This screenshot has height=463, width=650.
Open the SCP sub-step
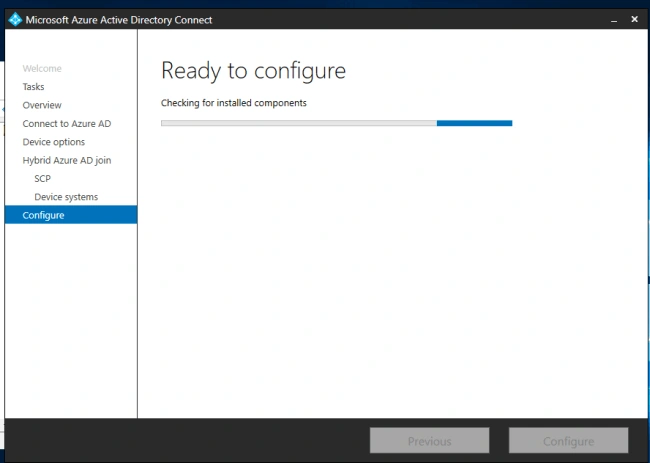tap(42, 178)
